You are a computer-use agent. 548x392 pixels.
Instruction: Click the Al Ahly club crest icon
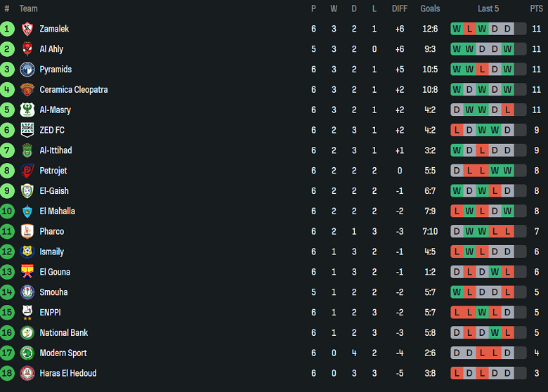coord(27,49)
